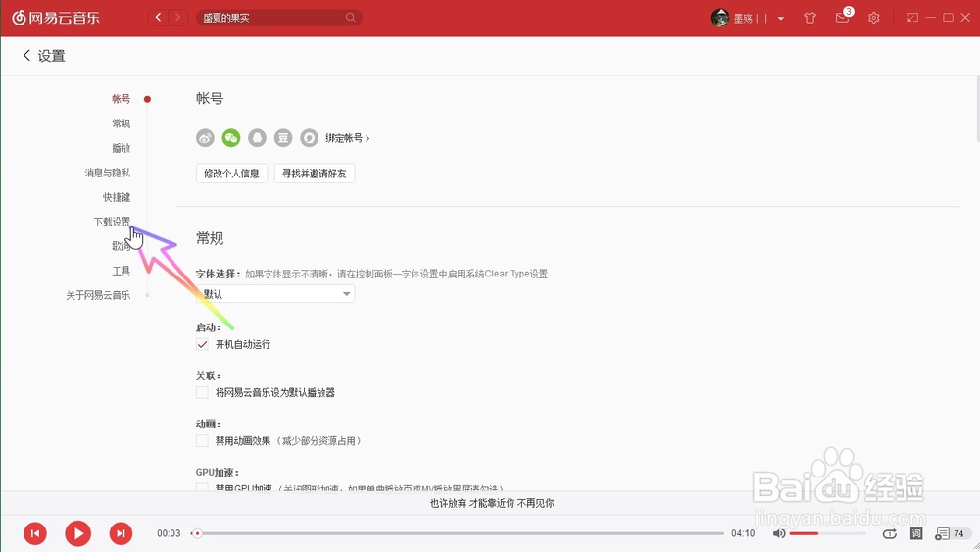
Task: Change the loop play mode icon
Action: tap(890, 533)
